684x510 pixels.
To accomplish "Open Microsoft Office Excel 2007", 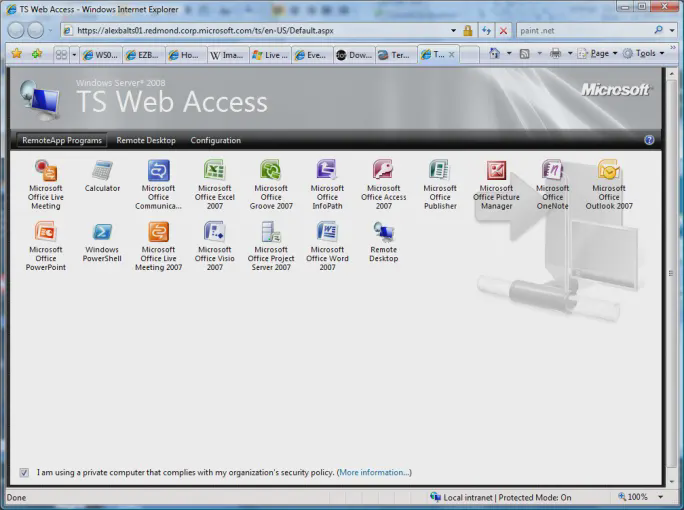I will coord(214,171).
